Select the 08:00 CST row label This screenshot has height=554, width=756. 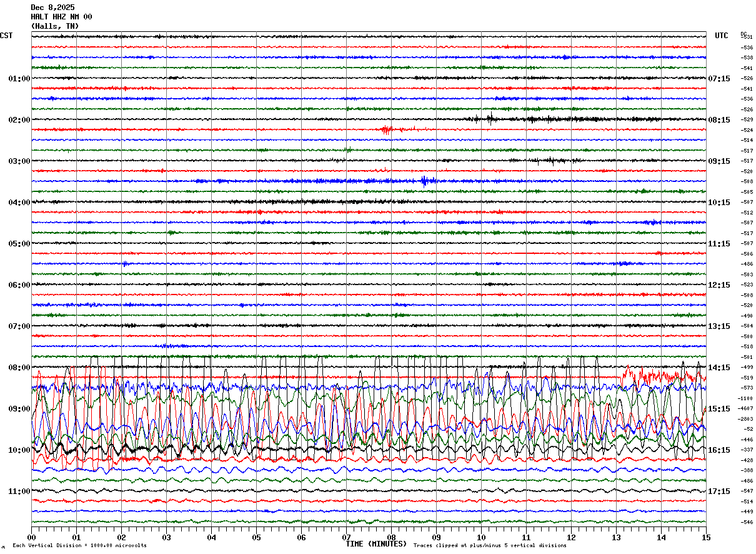pos(19,368)
